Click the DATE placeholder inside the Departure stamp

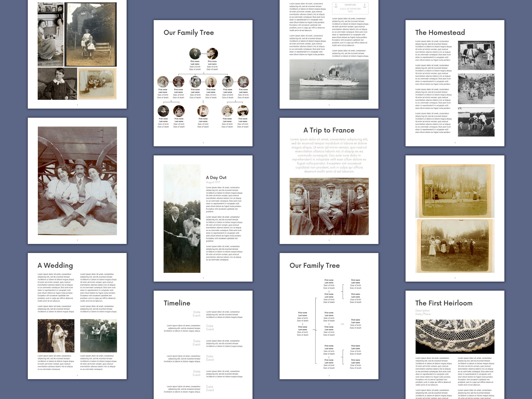tap(350, 12)
